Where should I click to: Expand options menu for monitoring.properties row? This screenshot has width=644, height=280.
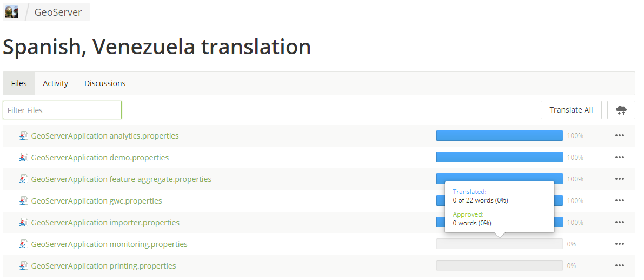point(619,244)
